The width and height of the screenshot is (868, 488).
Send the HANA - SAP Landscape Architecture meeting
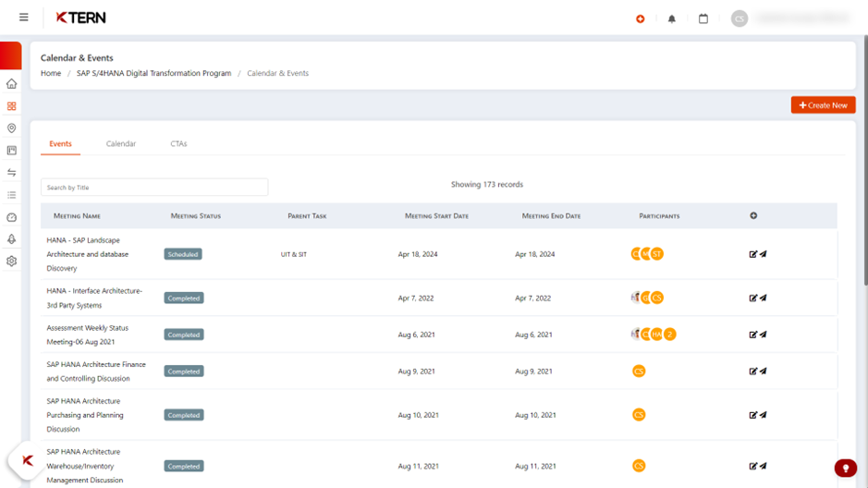click(763, 254)
